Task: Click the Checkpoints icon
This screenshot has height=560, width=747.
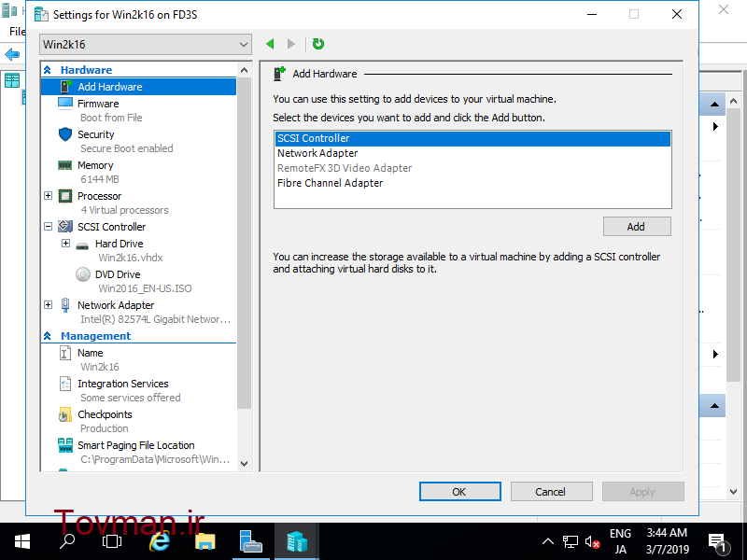Action: coord(65,414)
